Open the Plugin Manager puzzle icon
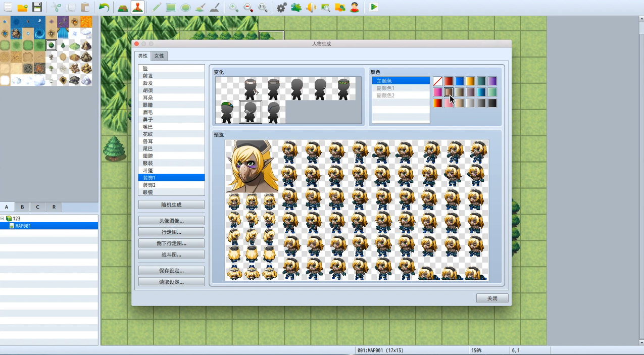 pyautogui.click(x=296, y=7)
